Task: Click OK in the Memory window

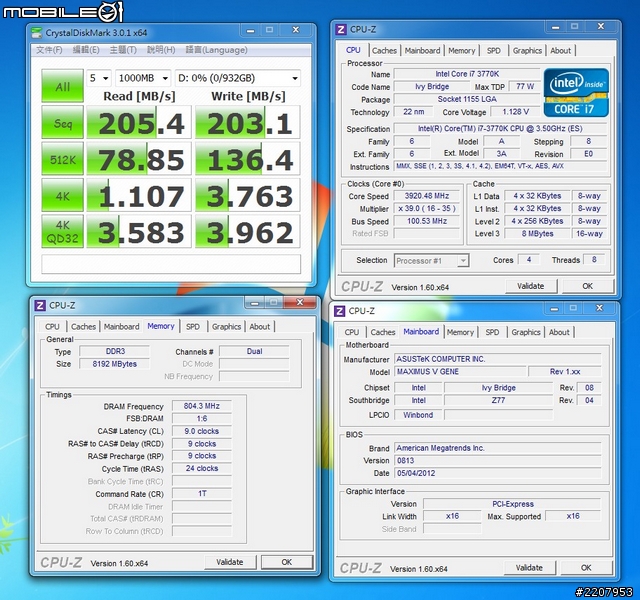Action: click(x=287, y=562)
